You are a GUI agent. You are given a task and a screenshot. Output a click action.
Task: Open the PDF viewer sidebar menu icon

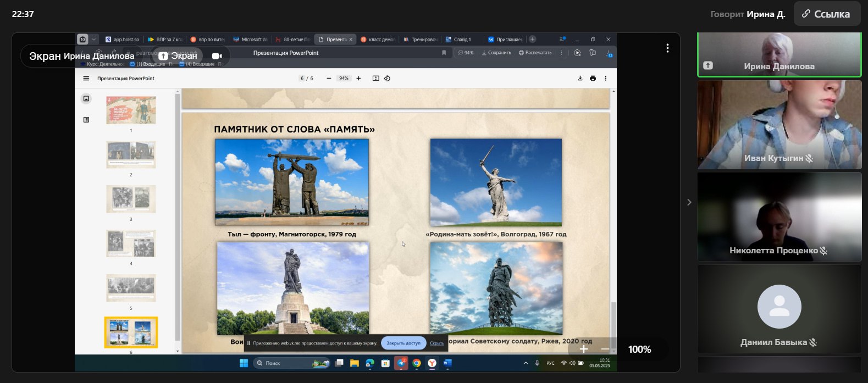[x=86, y=78]
